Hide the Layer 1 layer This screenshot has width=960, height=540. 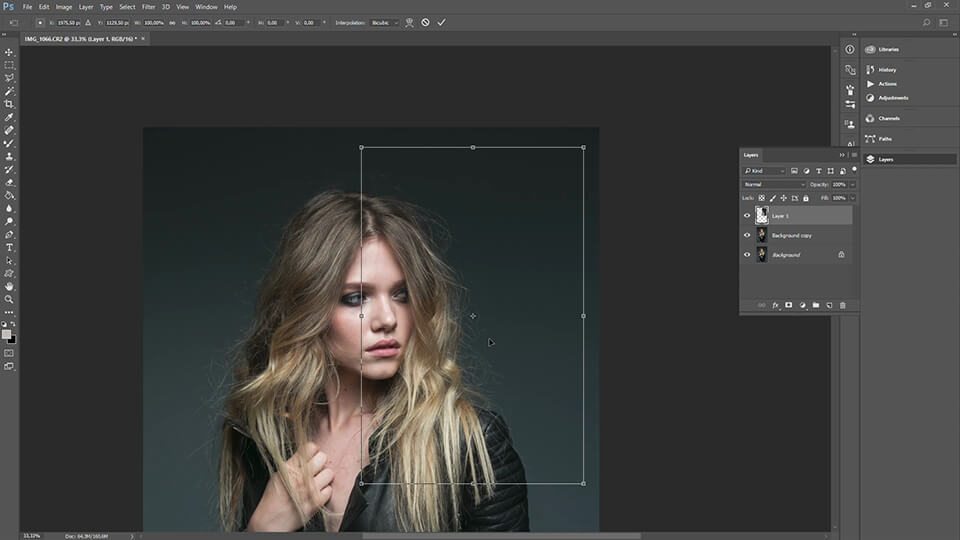coord(747,216)
